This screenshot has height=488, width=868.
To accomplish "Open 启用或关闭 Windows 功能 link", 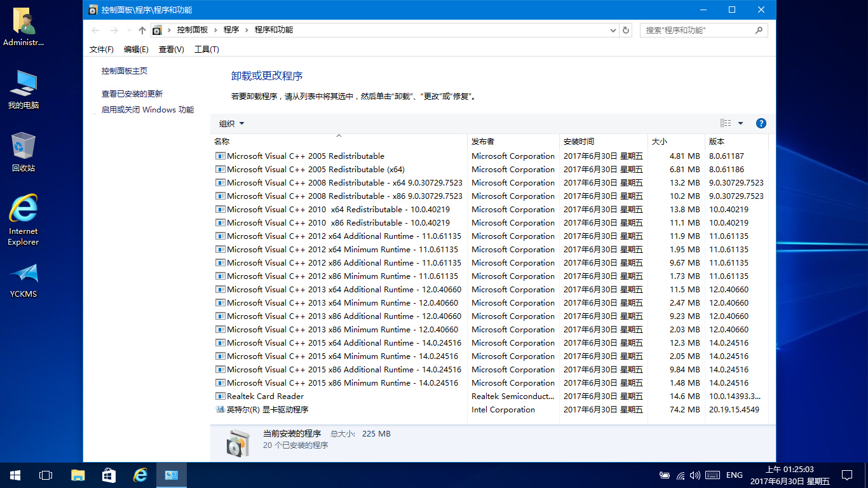I will coord(147,109).
